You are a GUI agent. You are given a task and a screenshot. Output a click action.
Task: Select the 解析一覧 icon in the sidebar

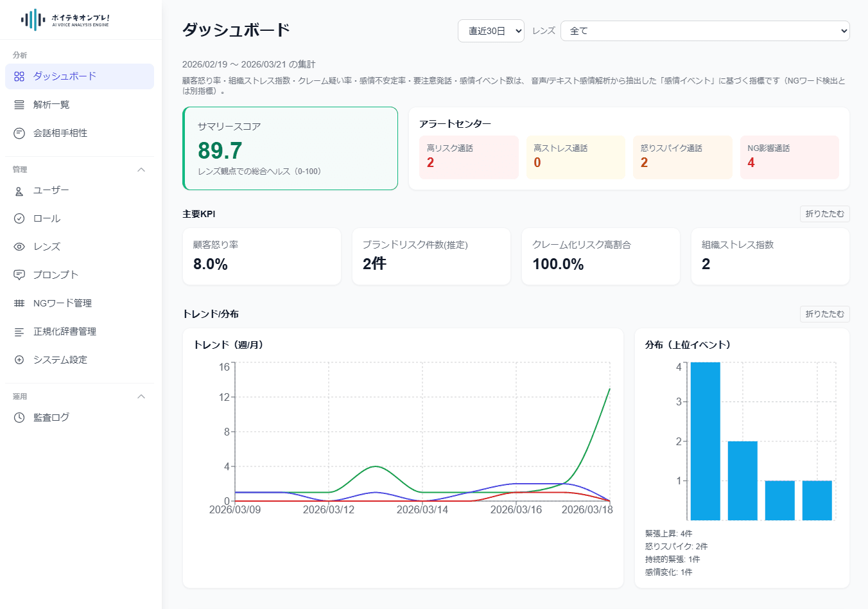(18, 104)
